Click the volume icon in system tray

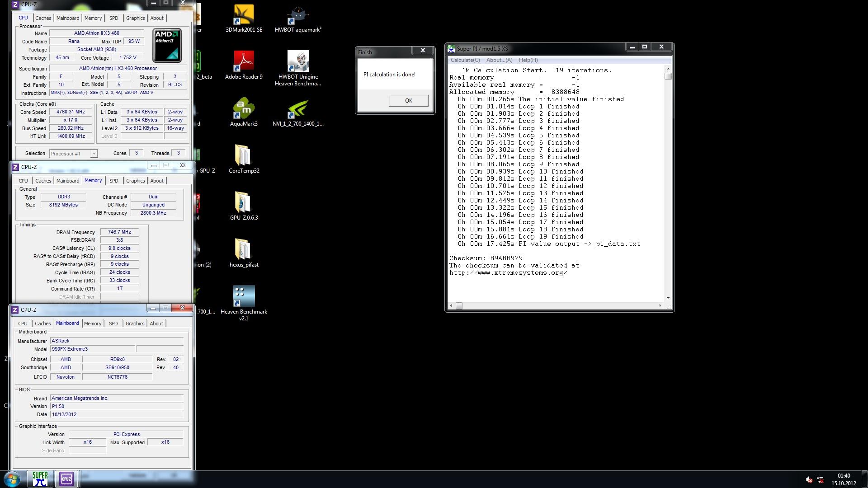click(x=809, y=479)
